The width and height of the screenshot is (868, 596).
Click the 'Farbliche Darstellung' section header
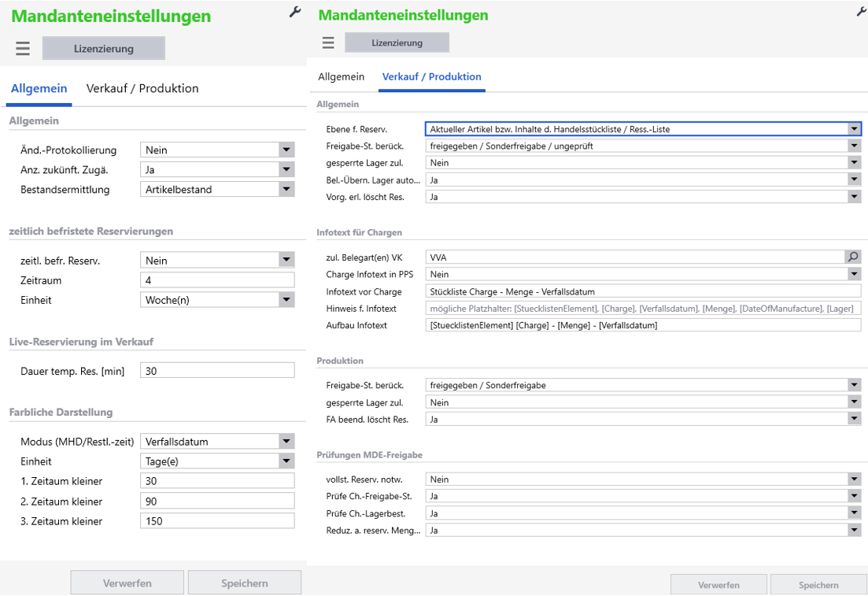(x=61, y=412)
